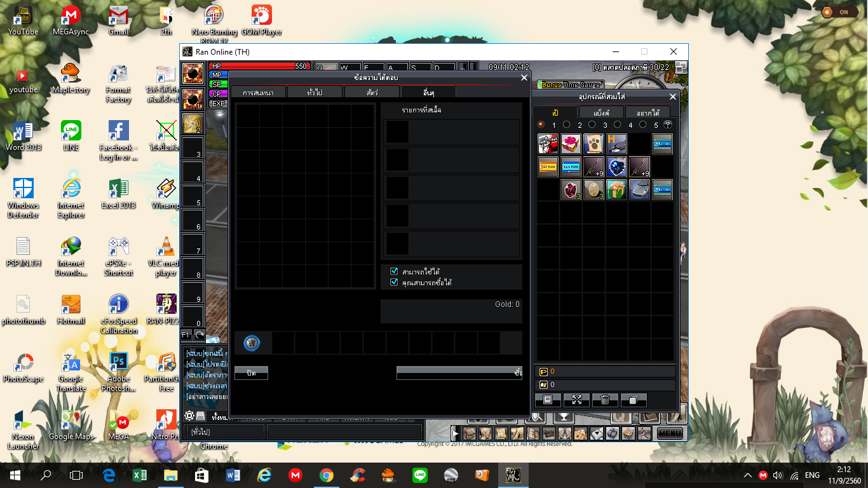This screenshot has height=488, width=868.
Task: Click the Ran Online taskbar icon
Action: [x=513, y=475]
